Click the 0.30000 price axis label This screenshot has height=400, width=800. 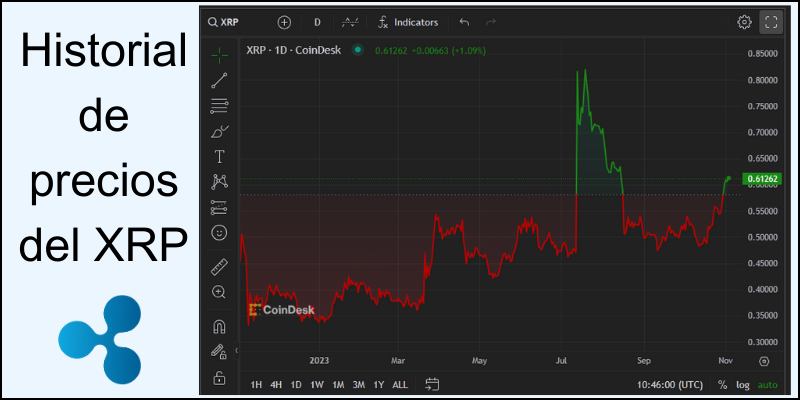coord(764,342)
